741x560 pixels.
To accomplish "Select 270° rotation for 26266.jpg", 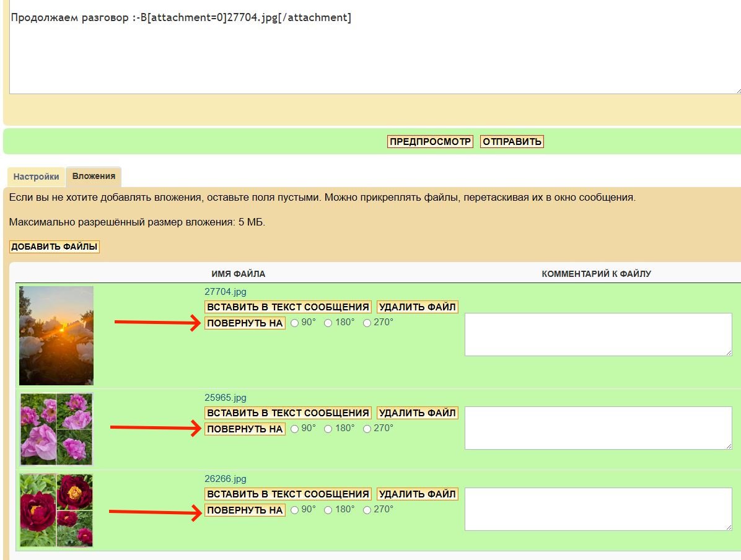I will click(367, 510).
